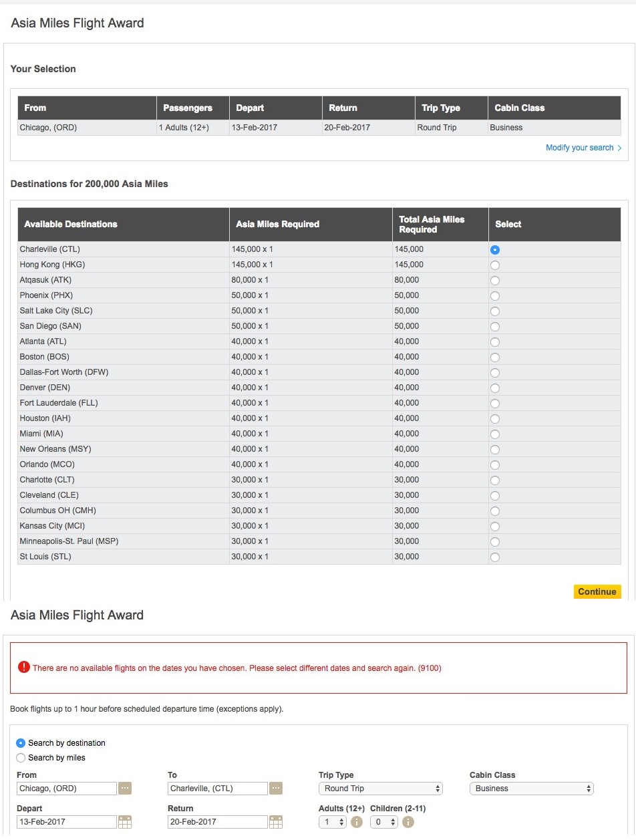Screen dimensions: 636x840
Task: Select the Atqasuk (ATK) radio button
Action: [x=495, y=281]
